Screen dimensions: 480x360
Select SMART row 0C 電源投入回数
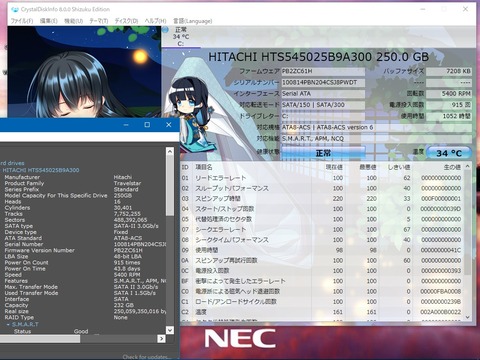click(x=322, y=271)
